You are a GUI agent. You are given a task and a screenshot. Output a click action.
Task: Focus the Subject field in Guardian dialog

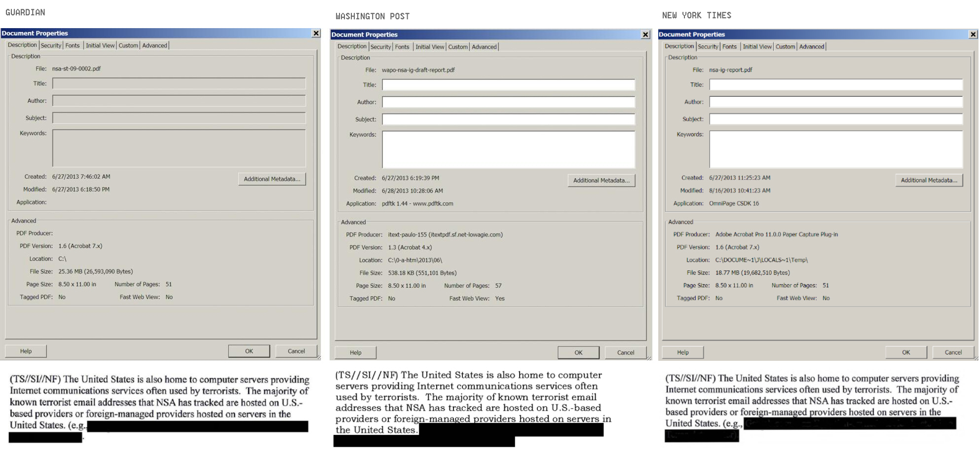(179, 118)
